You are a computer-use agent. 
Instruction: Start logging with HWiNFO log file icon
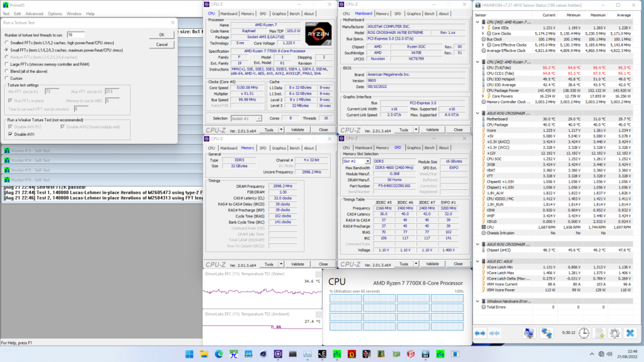point(599,333)
